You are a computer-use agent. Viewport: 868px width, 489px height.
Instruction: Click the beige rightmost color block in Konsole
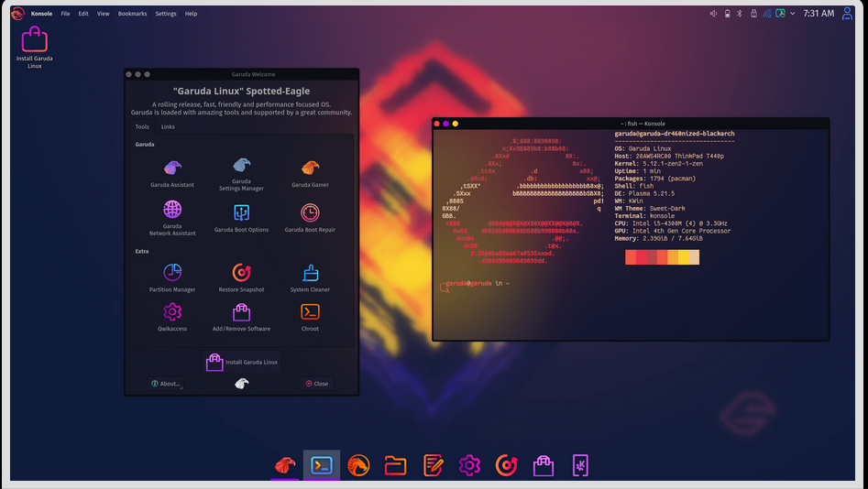694,257
